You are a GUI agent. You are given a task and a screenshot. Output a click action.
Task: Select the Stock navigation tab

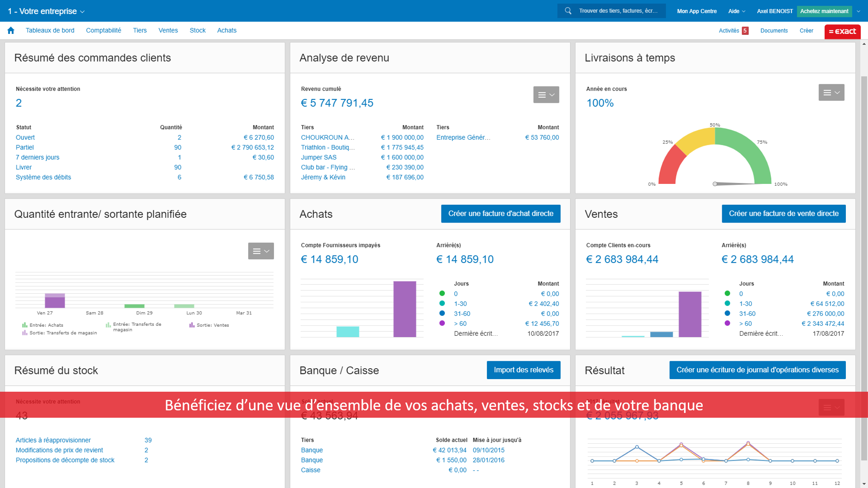197,31
